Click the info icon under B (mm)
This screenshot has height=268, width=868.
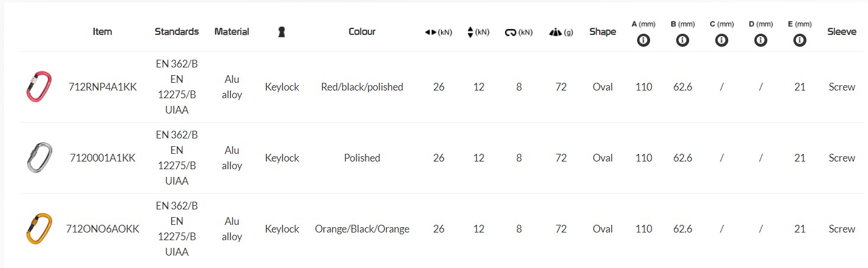pos(682,41)
